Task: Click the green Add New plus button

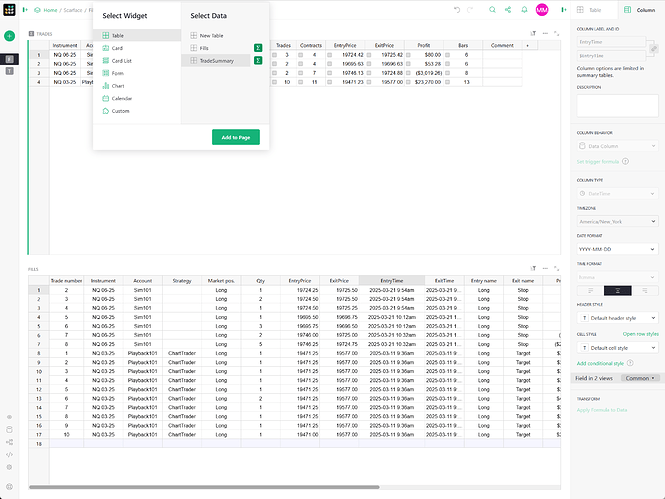Action: pos(9,36)
